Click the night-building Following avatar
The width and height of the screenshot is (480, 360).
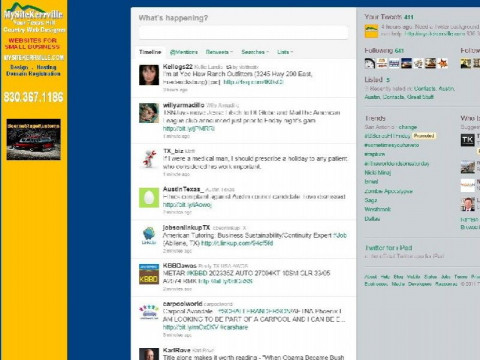pyautogui.click(x=406, y=63)
